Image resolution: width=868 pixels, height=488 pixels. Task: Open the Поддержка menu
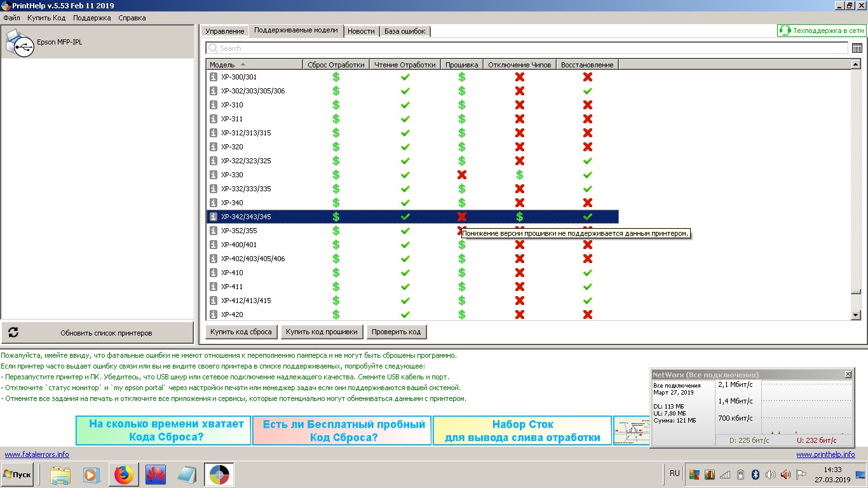point(92,18)
